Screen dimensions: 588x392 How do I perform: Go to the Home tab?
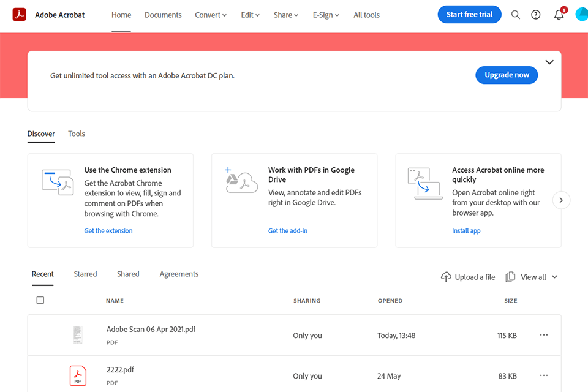click(x=121, y=15)
